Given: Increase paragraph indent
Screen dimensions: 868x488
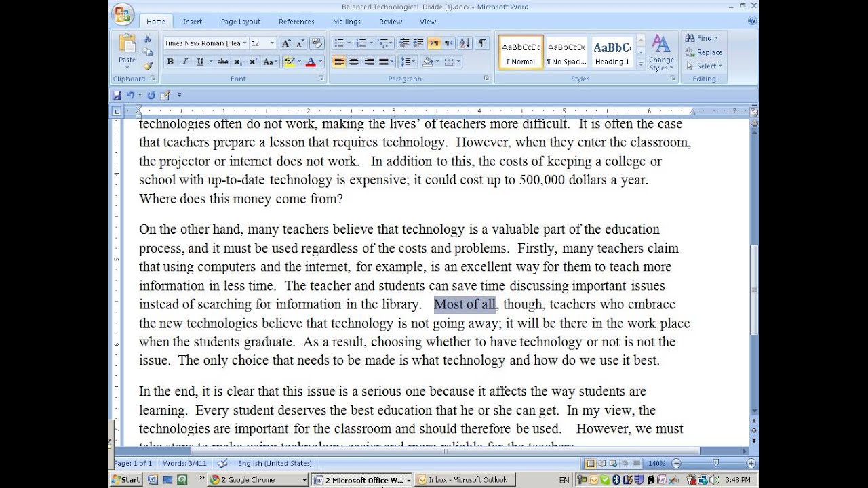Looking at the screenshot, I should click(418, 43).
